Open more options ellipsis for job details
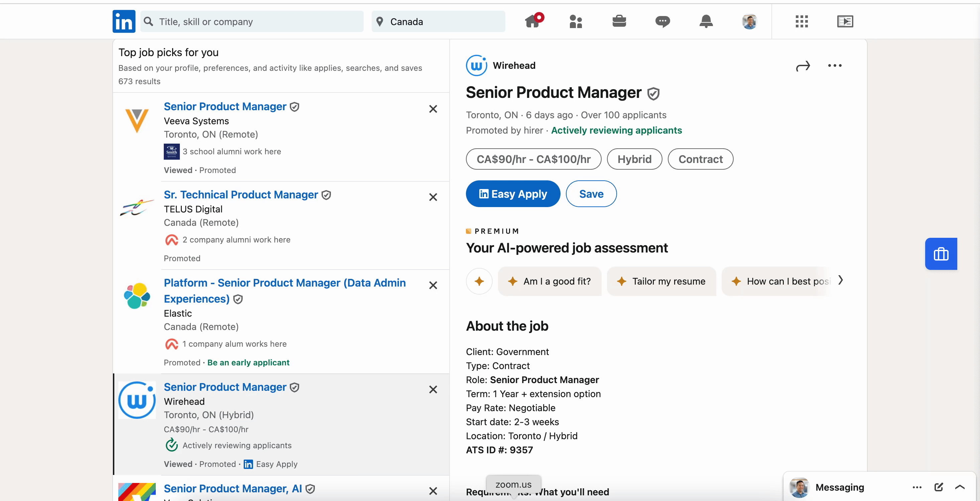The width and height of the screenshot is (980, 501). pyautogui.click(x=835, y=66)
